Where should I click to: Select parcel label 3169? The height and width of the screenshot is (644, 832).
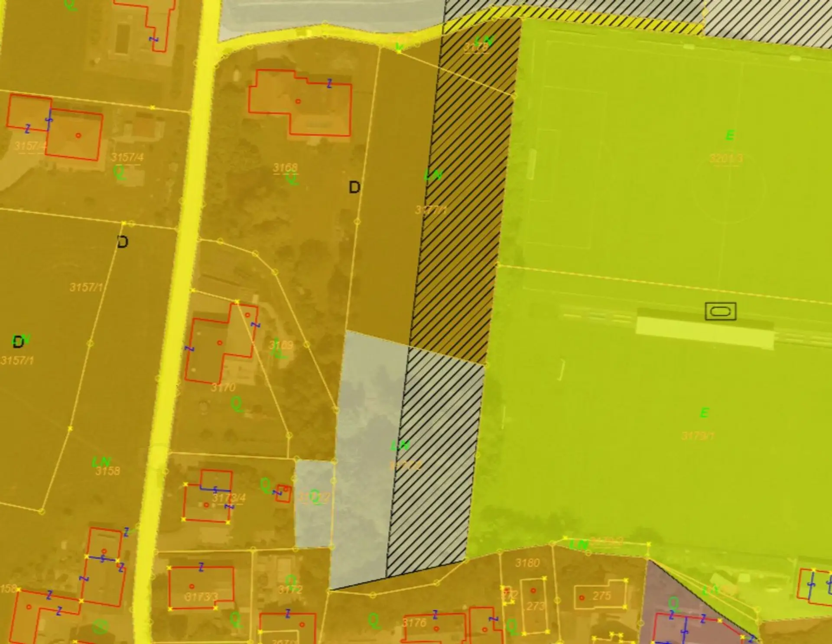tap(281, 345)
